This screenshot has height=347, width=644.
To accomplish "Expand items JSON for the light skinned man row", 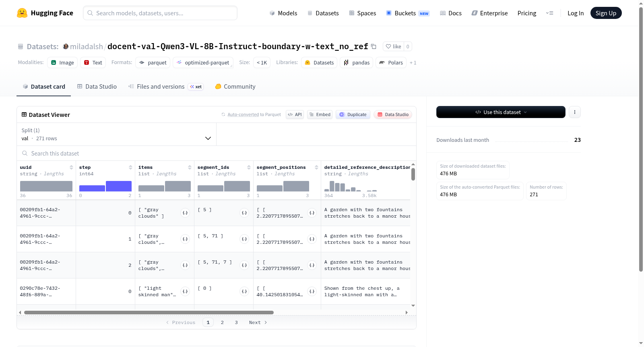I will point(185,291).
